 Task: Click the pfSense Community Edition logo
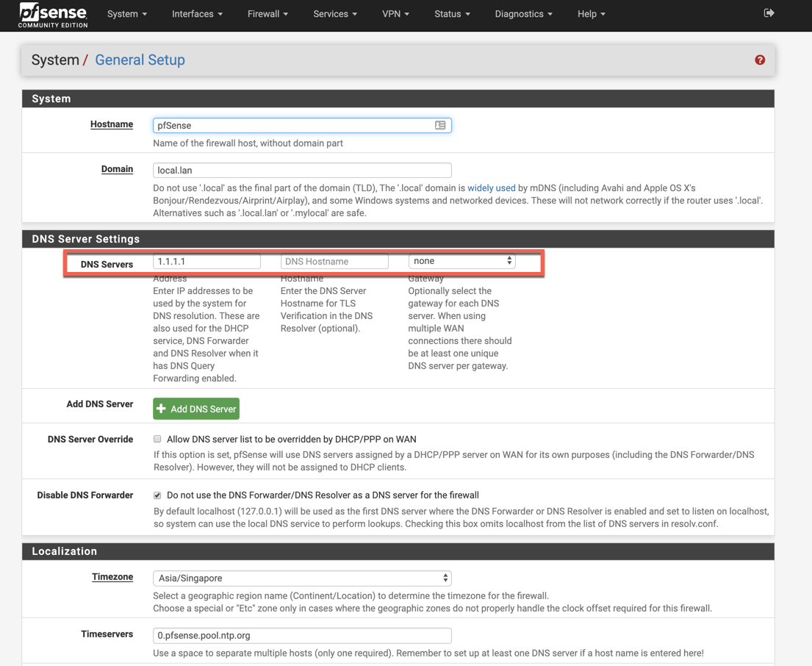point(53,15)
